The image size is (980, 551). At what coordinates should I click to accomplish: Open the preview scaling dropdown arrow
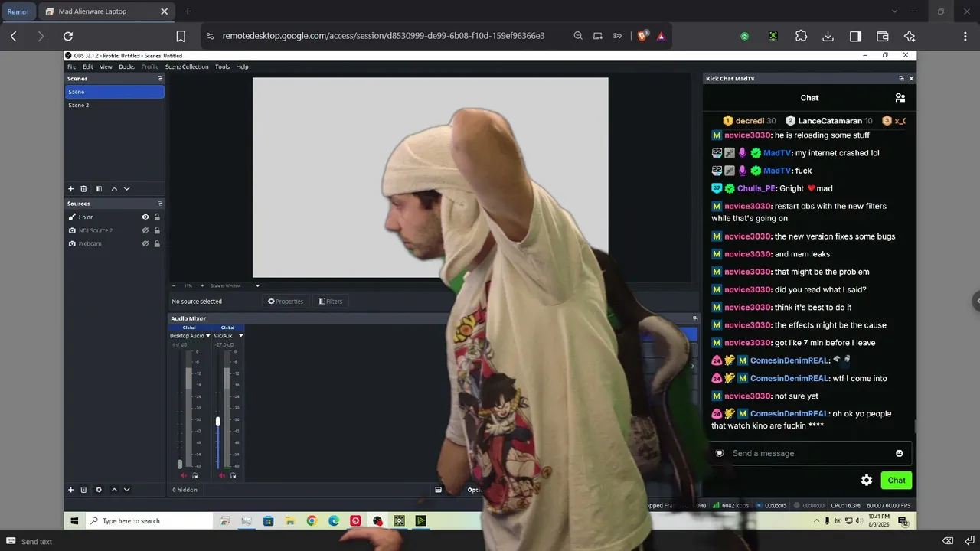[257, 285]
